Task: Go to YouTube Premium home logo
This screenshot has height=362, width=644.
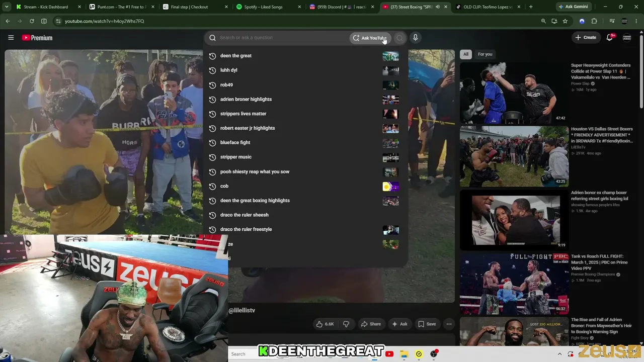Action: point(37,38)
